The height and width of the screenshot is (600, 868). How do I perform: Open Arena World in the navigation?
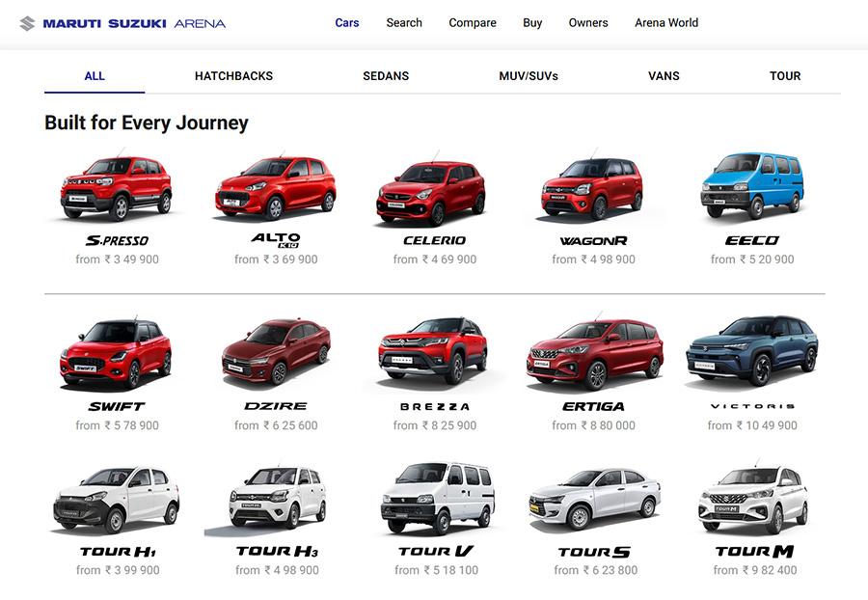(666, 23)
